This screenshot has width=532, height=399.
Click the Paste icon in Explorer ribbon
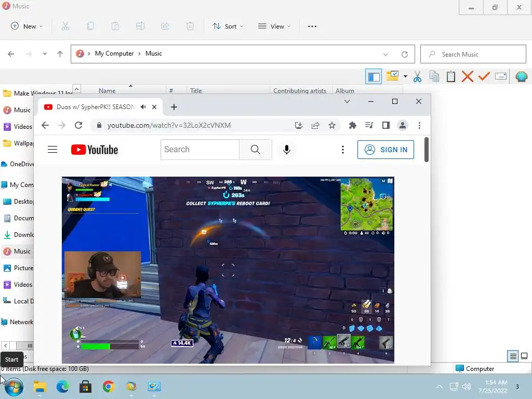pyautogui.click(x=115, y=26)
